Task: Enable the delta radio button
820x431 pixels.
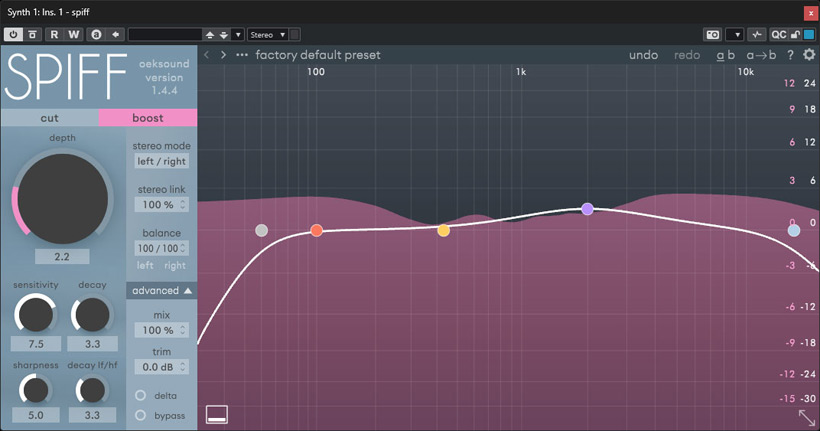Action: point(140,395)
